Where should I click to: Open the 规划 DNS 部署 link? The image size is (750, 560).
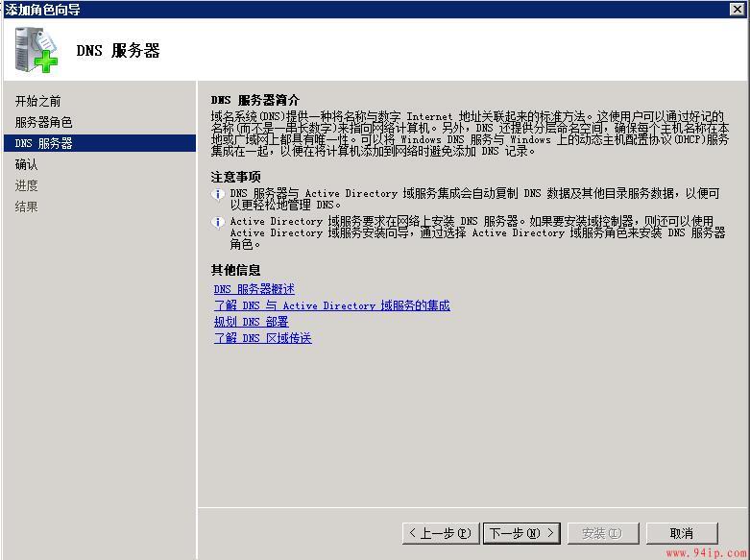[x=251, y=322]
